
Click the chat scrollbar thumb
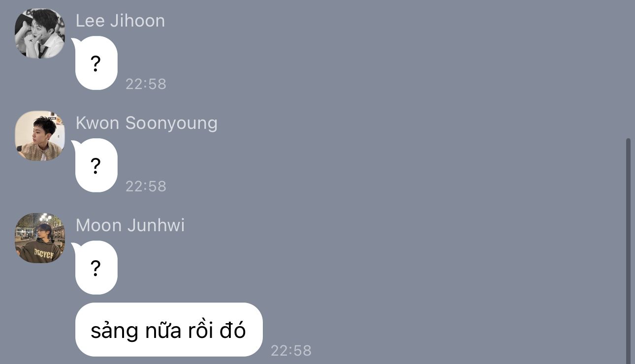[x=628, y=251]
